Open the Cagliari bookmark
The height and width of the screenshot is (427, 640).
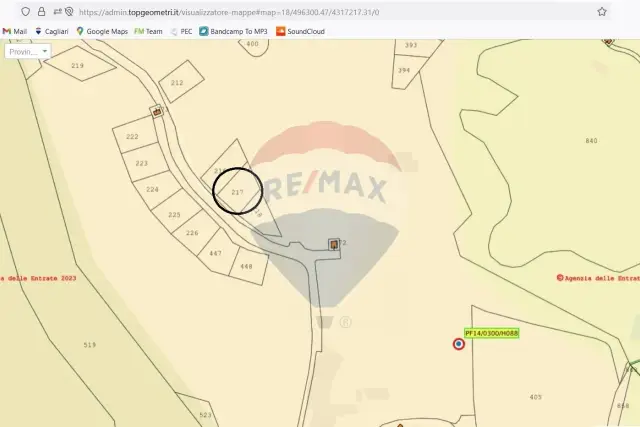52,31
